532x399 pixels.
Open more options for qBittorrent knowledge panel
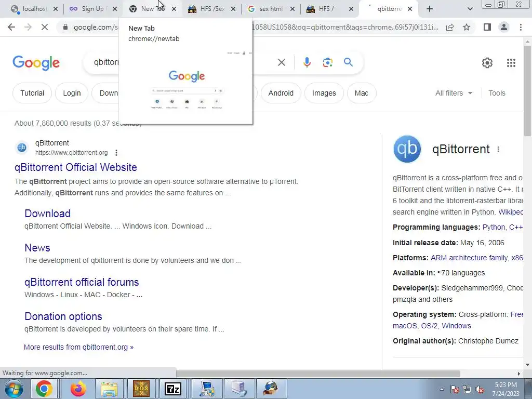tap(498, 149)
